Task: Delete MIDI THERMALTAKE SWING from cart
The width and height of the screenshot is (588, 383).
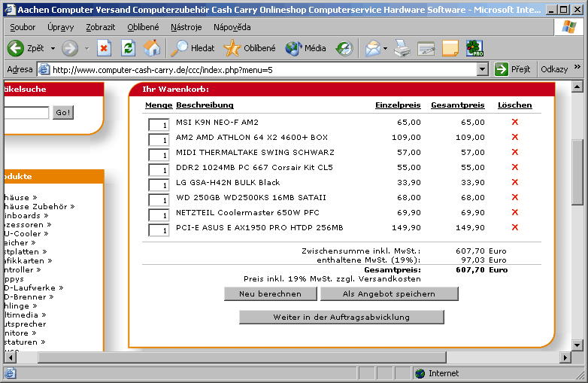Action: (x=515, y=152)
